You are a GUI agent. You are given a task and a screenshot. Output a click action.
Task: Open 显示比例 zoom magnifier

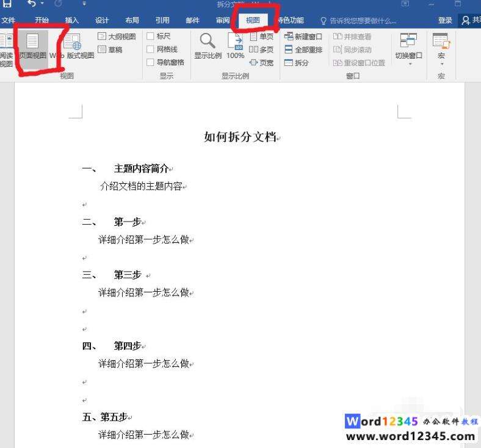[x=208, y=46]
